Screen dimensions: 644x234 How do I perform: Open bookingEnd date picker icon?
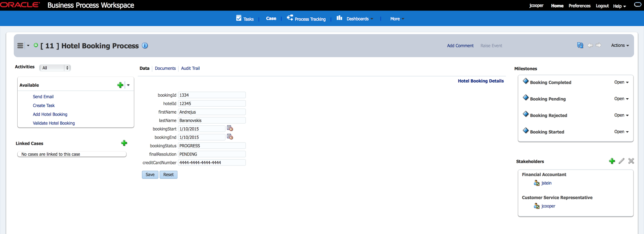230,137
